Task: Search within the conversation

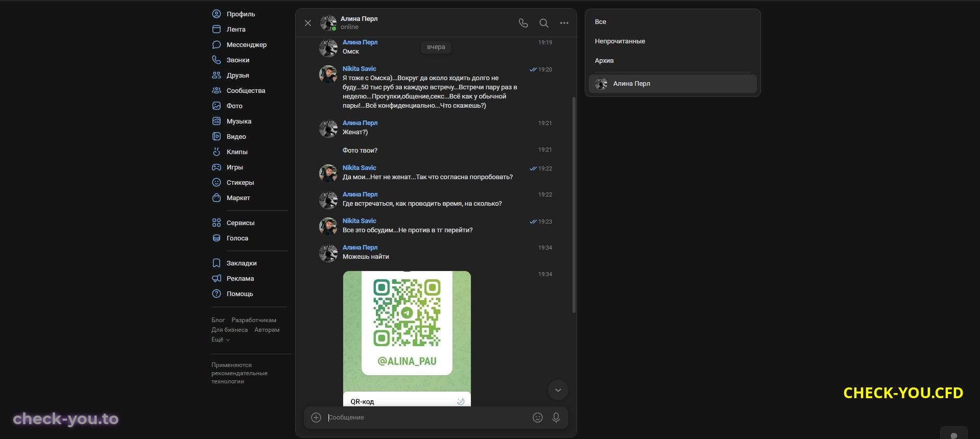Action: tap(544, 23)
